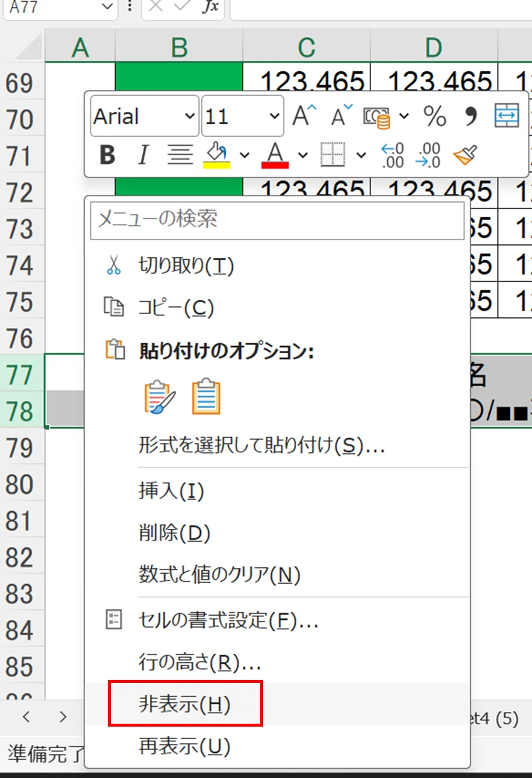532x778 pixels.
Task: Open セルの書式設定(F) dialog
Action: (x=278, y=620)
